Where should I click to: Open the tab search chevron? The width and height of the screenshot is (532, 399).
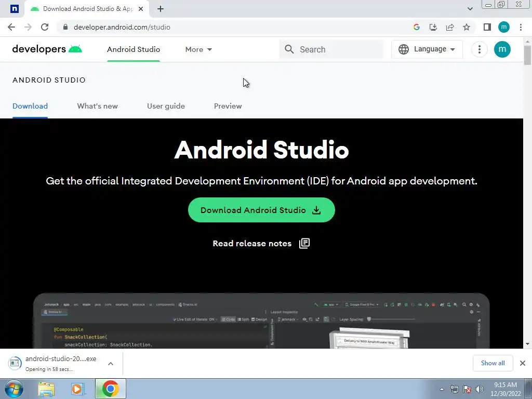(x=470, y=9)
